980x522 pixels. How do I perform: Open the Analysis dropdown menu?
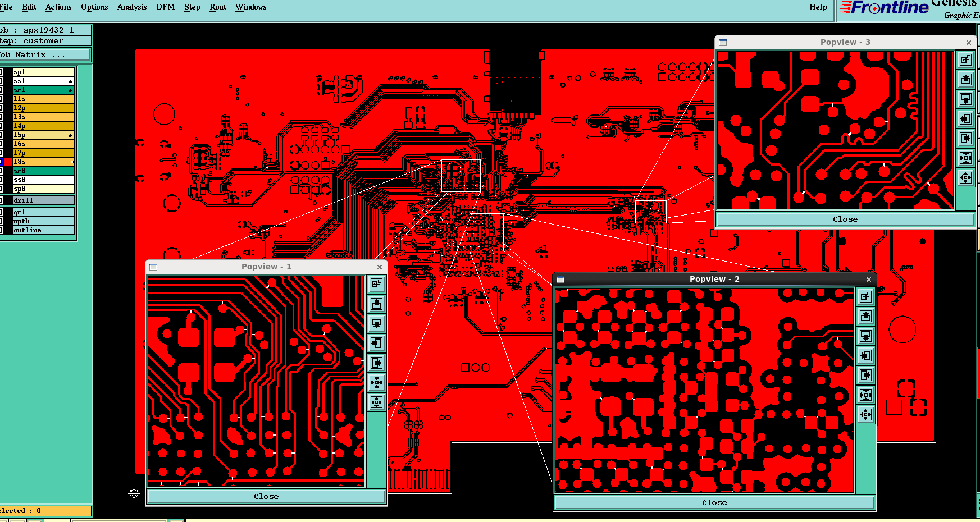pos(132,7)
